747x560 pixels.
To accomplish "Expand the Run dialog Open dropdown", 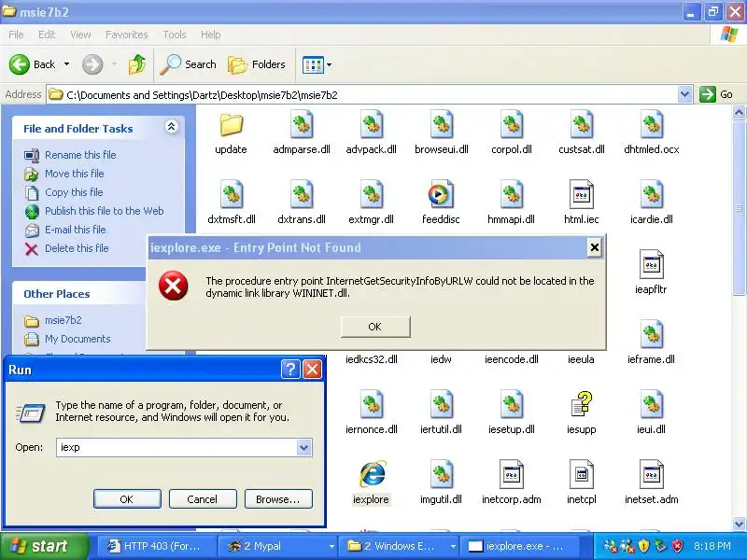I will click(x=304, y=448).
